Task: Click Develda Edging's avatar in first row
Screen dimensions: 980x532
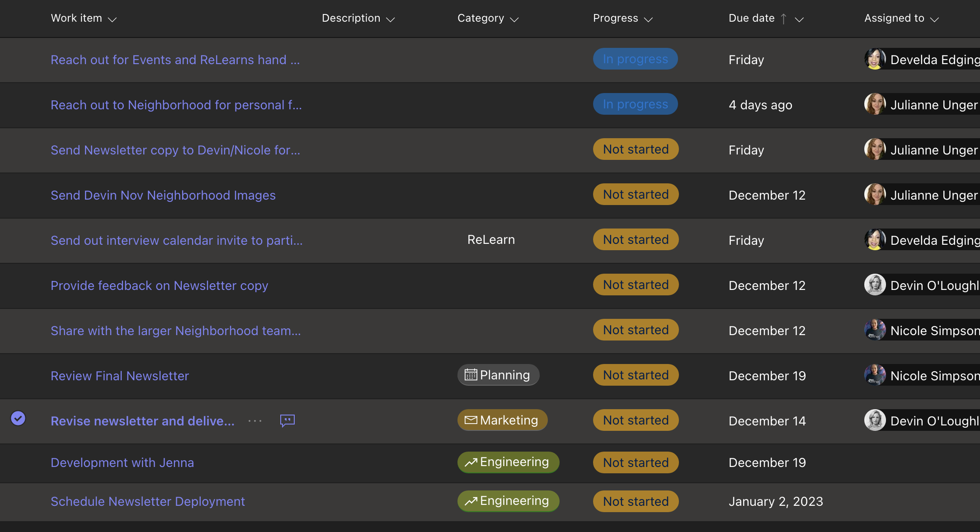Action: [x=875, y=59]
